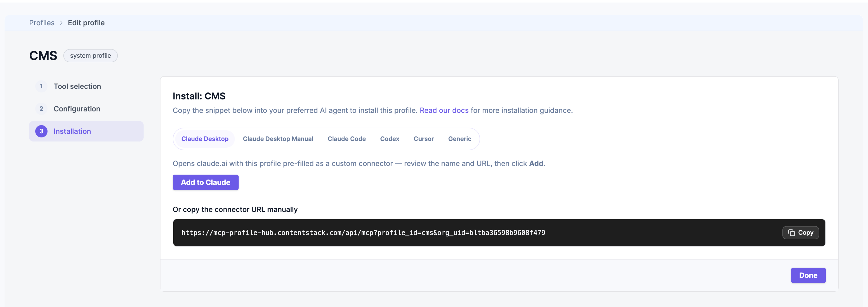
Task: Switch to the Cursor tab
Action: 424,139
